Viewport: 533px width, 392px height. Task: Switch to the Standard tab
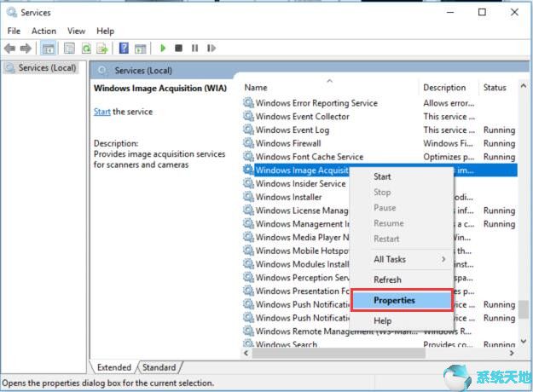pyautogui.click(x=159, y=367)
